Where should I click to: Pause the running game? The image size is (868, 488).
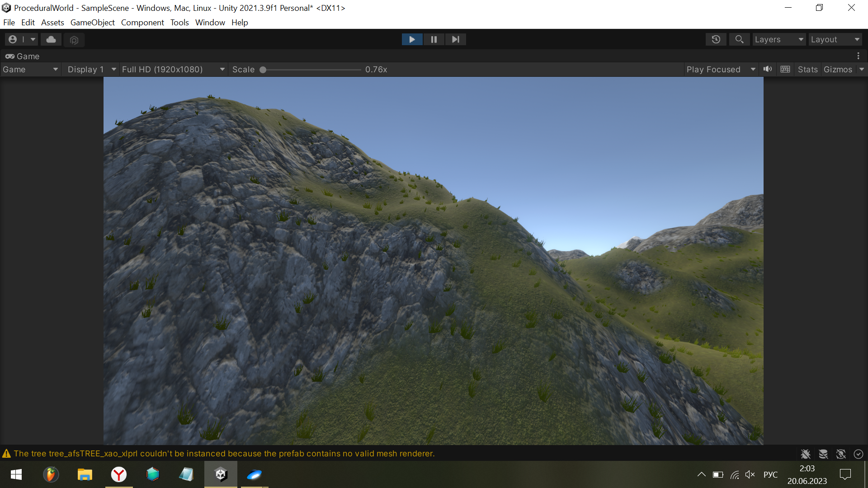click(x=434, y=40)
